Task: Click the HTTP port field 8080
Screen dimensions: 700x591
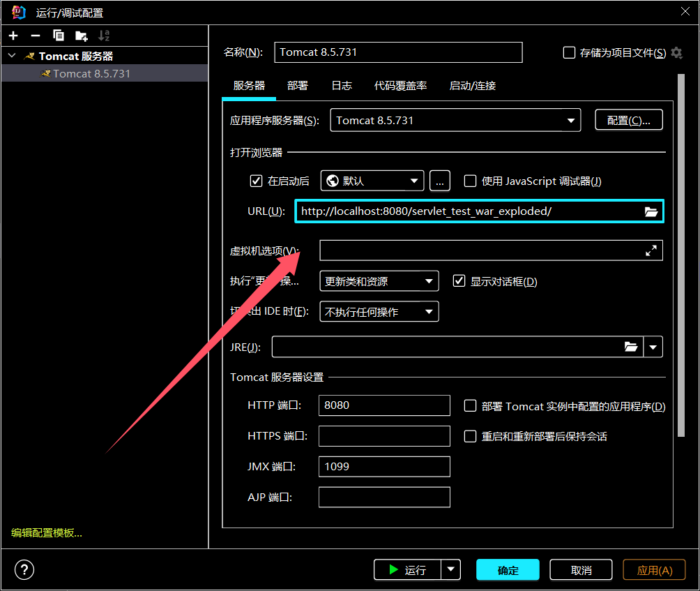Action: [384, 405]
